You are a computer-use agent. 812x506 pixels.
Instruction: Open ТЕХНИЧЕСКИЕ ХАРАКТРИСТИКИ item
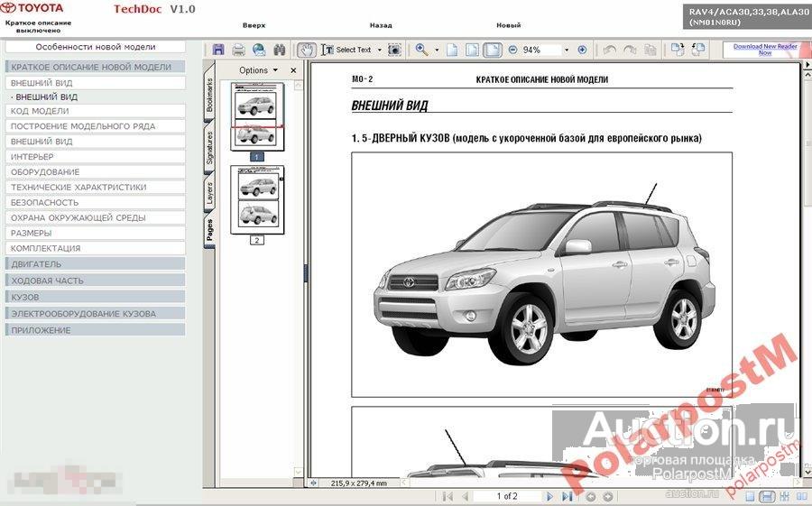click(x=96, y=187)
